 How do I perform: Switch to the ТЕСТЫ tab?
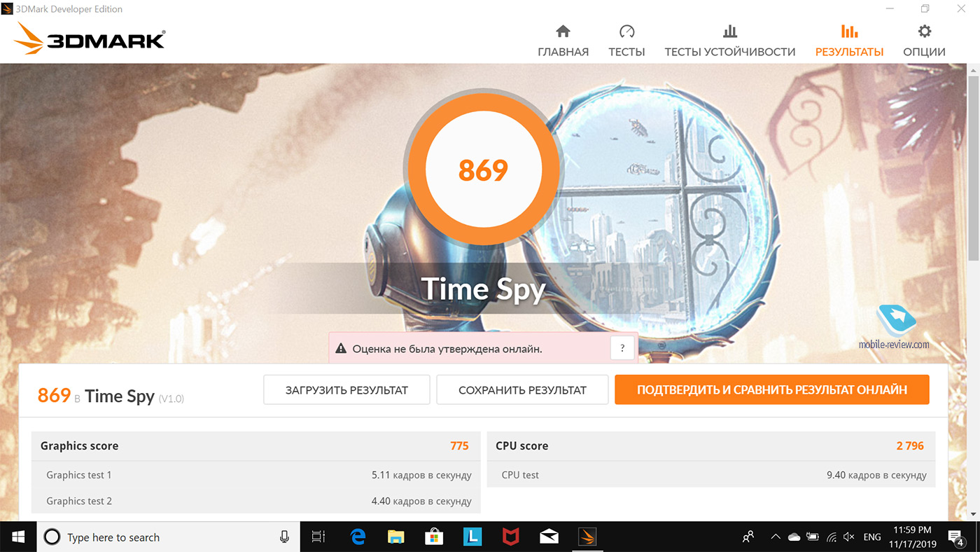[x=626, y=41]
